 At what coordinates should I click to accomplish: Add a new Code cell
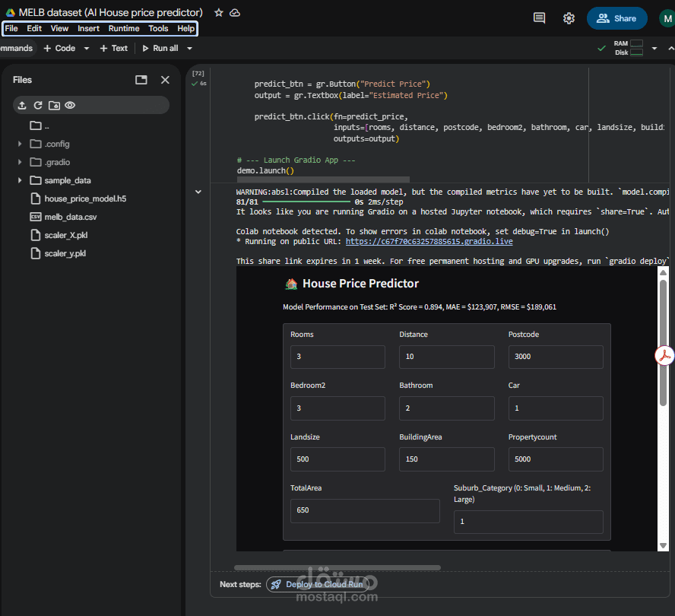(59, 48)
